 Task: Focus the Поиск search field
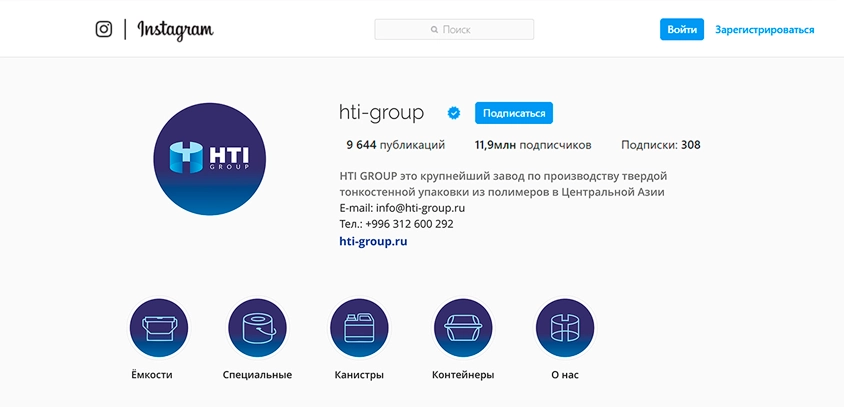tap(454, 30)
